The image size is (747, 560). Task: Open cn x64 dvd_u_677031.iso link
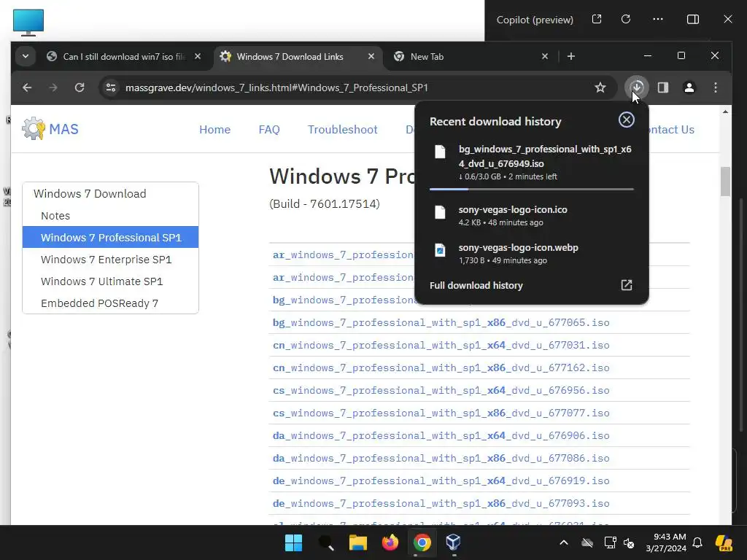tap(441, 345)
